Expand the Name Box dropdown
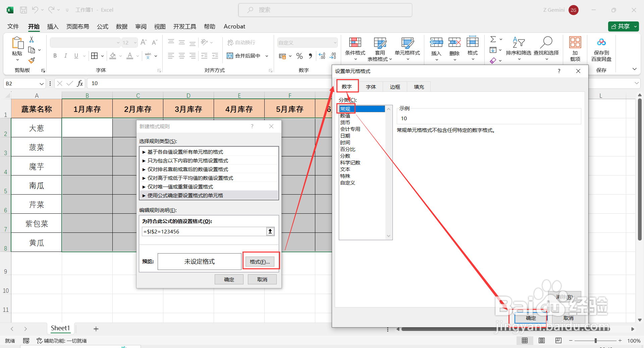 coord(42,83)
